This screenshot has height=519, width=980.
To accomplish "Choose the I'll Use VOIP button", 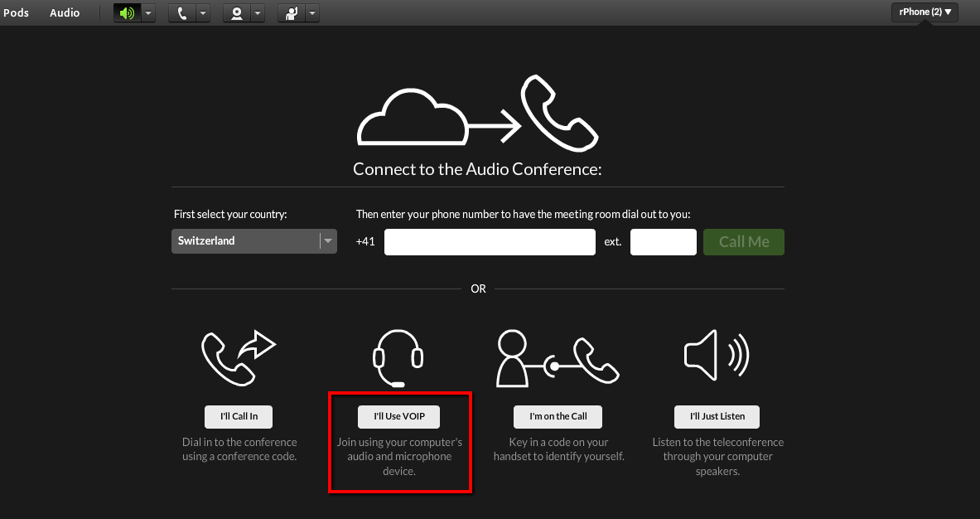I will (x=398, y=416).
